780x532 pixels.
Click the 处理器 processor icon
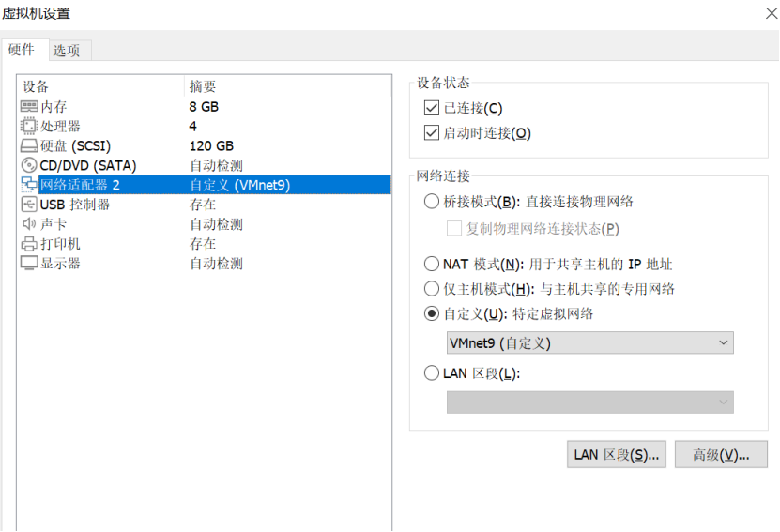coord(29,127)
